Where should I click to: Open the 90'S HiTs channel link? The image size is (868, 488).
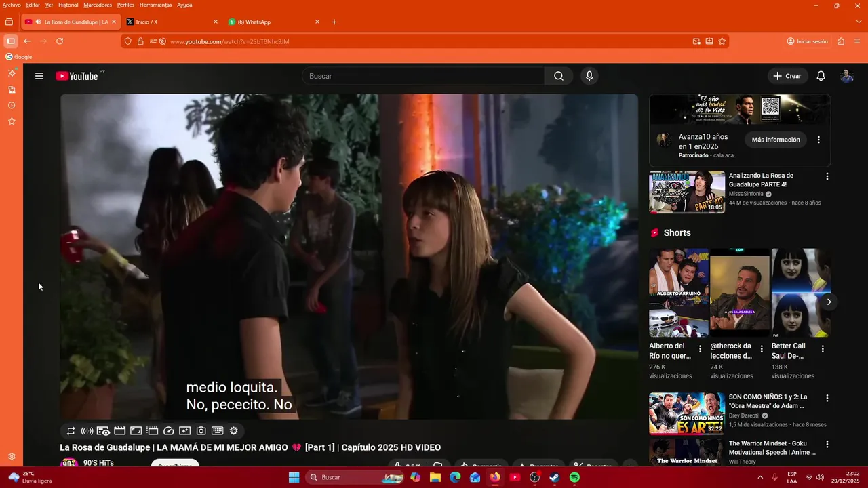pyautogui.click(x=98, y=463)
